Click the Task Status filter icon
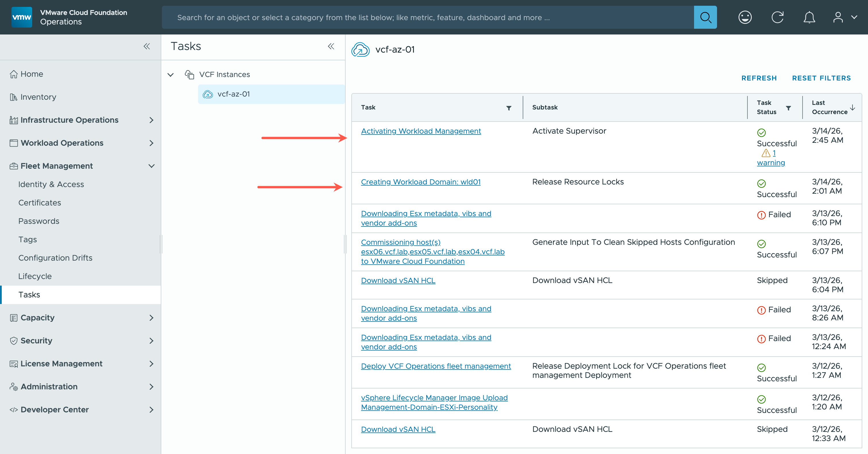 [x=788, y=108]
